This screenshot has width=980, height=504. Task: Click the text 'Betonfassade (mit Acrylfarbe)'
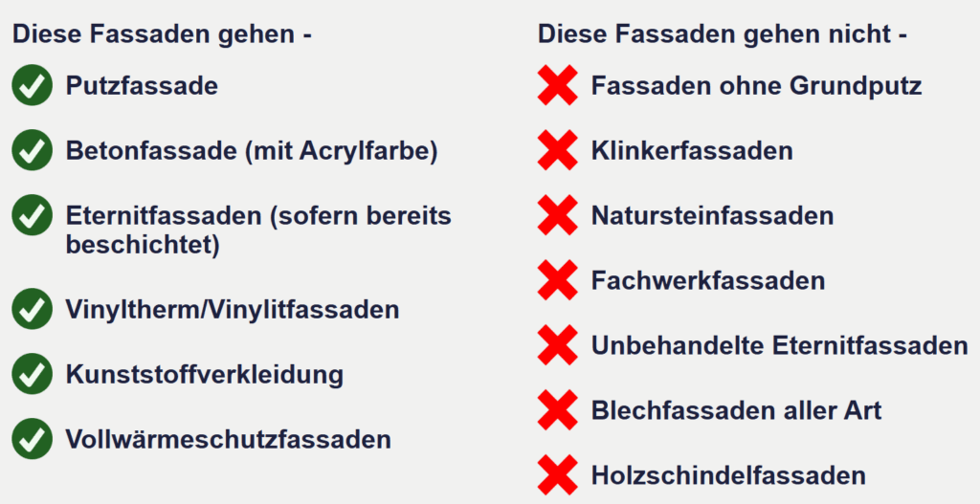tap(252, 151)
